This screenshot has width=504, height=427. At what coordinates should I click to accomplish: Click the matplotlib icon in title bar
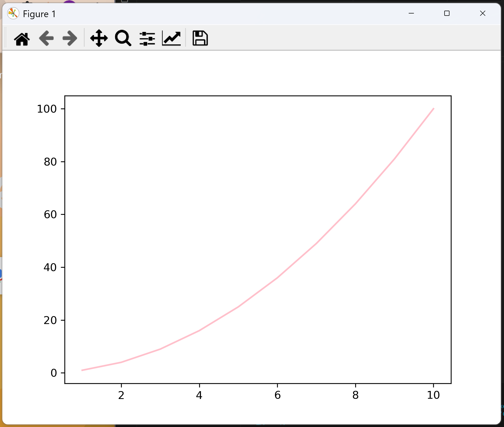point(13,13)
